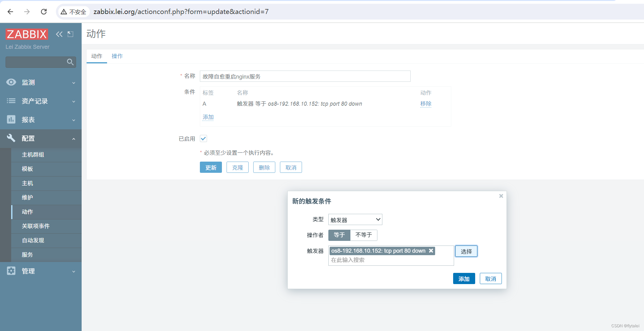
Task: Open 模板 in the sidebar
Action: (46, 169)
